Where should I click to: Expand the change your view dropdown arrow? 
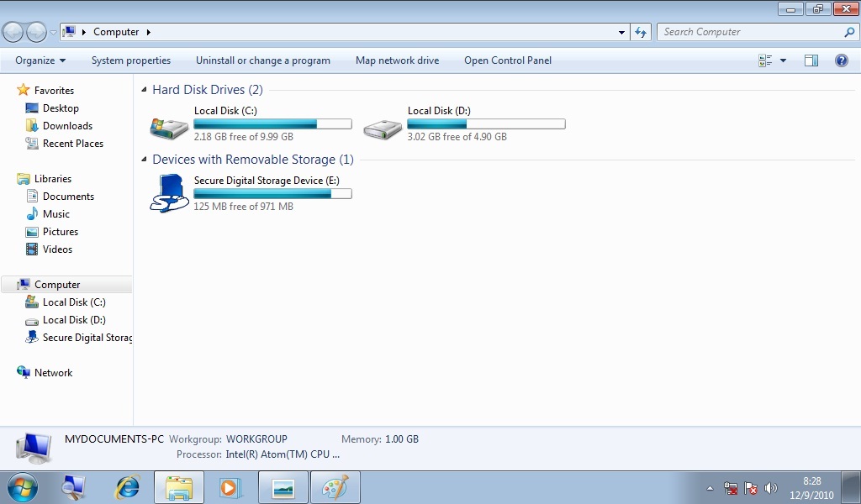pos(783,60)
